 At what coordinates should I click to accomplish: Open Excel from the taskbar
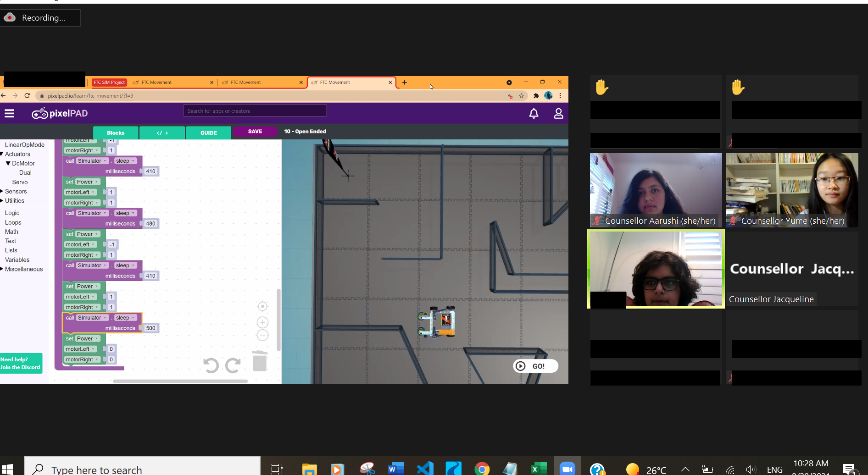539,469
